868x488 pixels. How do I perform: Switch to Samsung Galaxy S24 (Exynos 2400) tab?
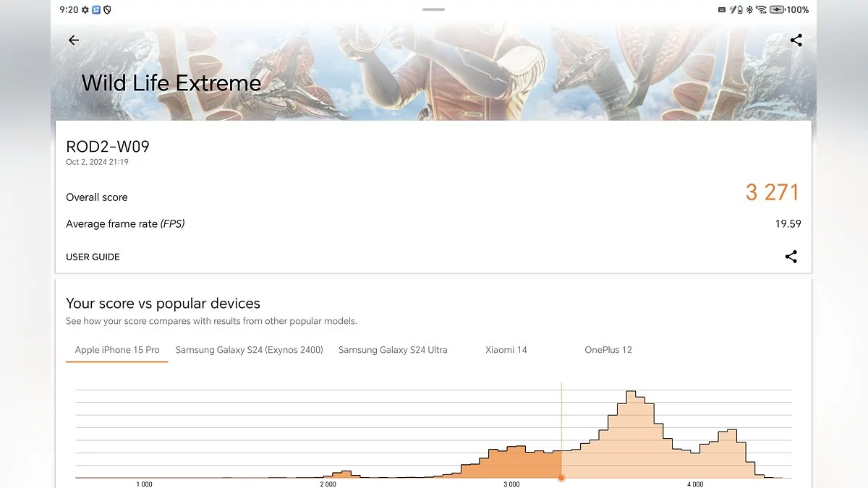(249, 350)
